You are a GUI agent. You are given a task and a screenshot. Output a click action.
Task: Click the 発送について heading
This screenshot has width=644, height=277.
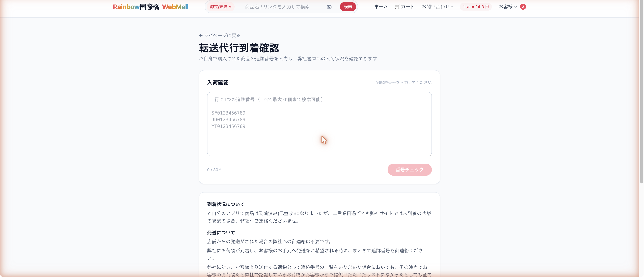tap(221, 233)
